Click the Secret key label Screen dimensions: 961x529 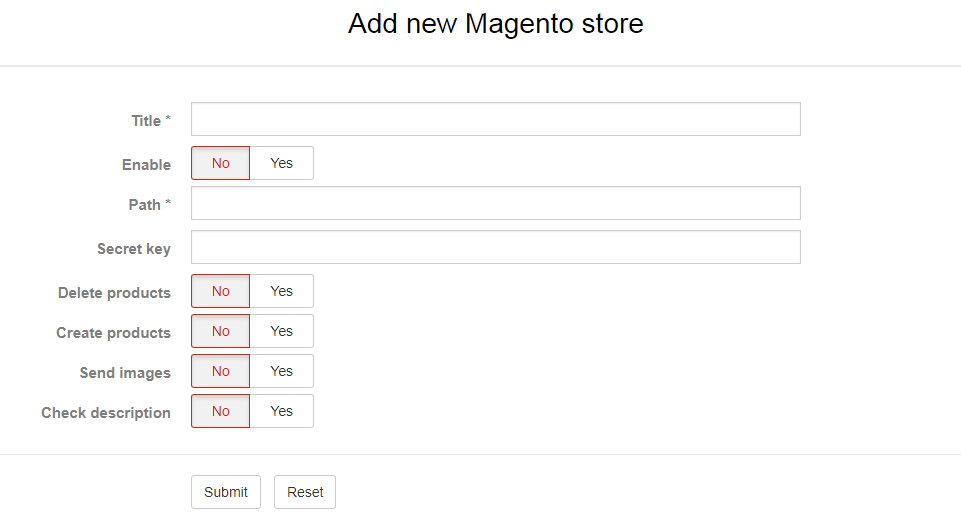(134, 249)
